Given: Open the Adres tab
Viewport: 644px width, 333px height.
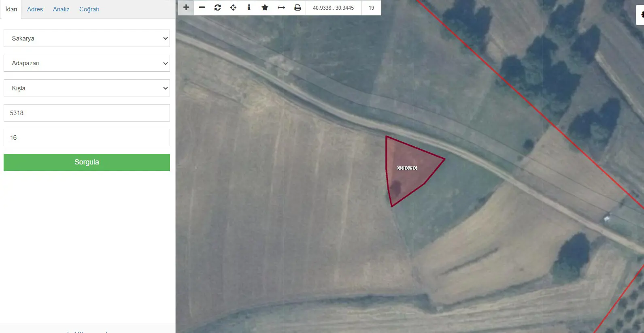Looking at the screenshot, I should point(35,9).
